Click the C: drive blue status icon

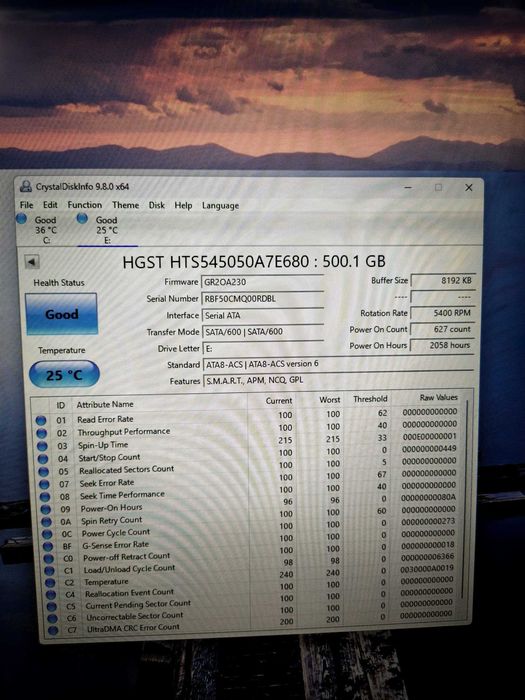point(21,219)
